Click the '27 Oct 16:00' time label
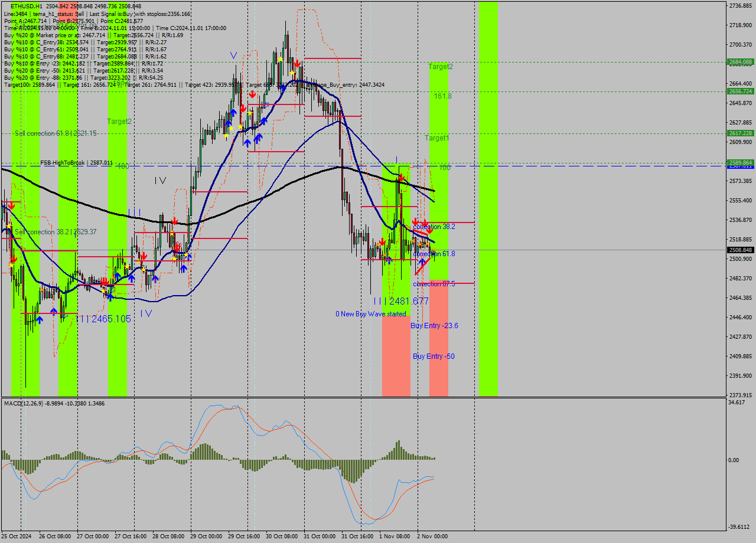 point(131,537)
